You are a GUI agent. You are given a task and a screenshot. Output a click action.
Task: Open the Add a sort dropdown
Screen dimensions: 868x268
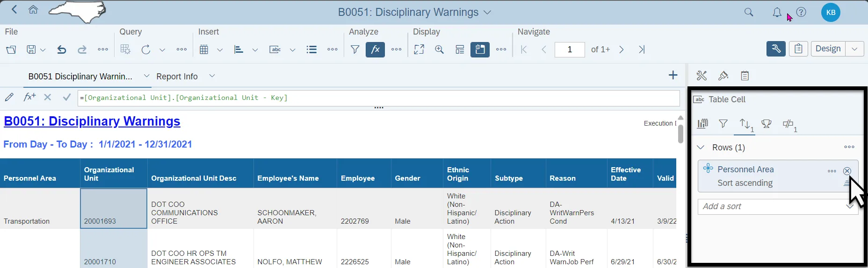[x=849, y=206]
